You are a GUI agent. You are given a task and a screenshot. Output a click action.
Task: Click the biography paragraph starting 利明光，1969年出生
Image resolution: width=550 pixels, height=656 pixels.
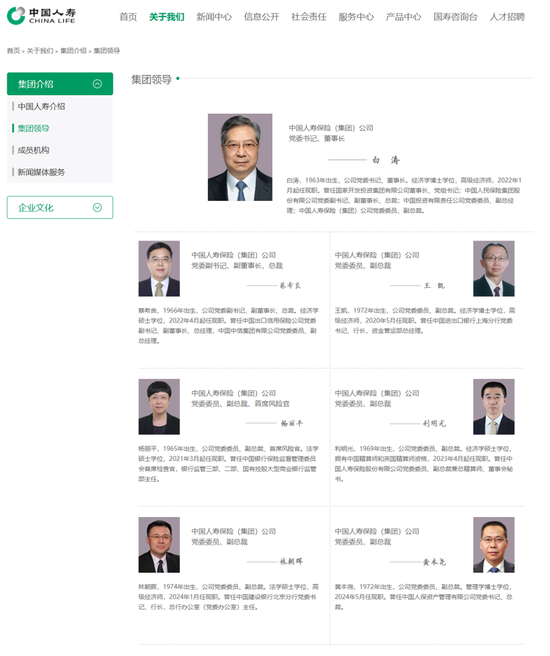tap(424, 464)
